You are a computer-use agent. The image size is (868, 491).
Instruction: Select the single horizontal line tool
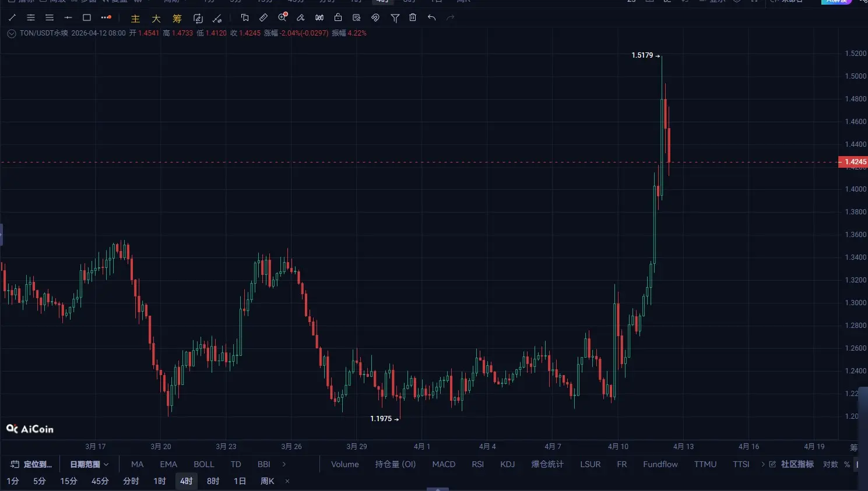click(x=68, y=17)
